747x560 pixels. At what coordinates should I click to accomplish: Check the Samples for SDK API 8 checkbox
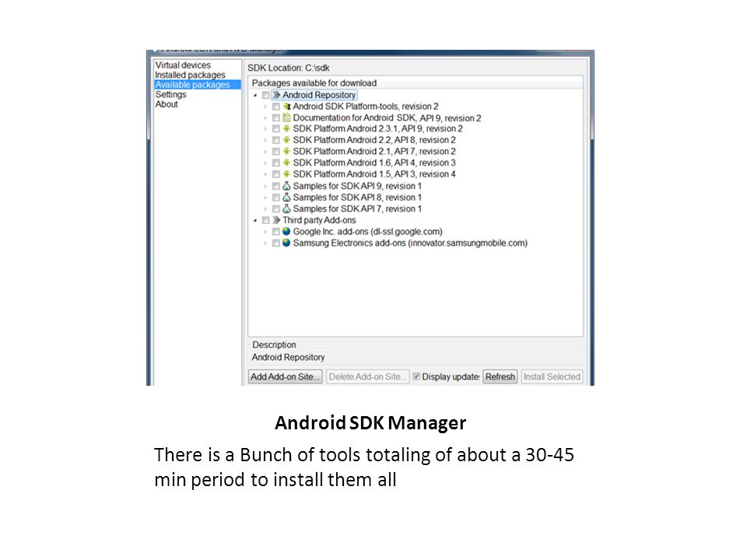click(275, 198)
